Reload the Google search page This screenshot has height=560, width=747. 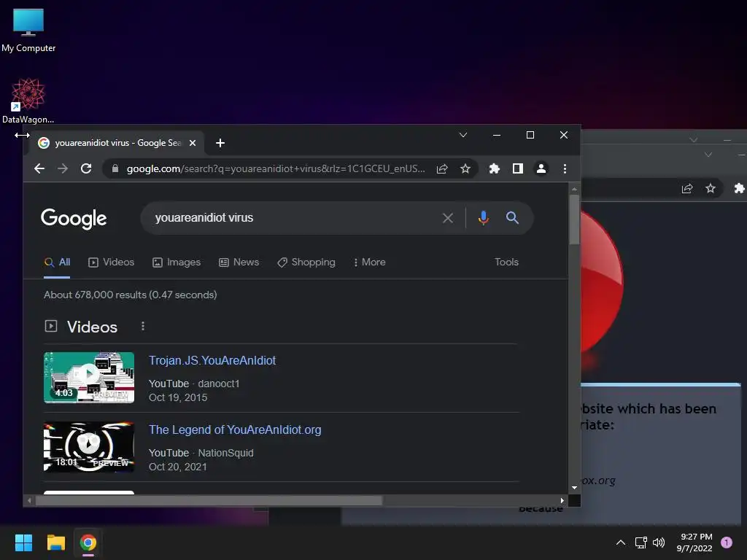[86, 168]
